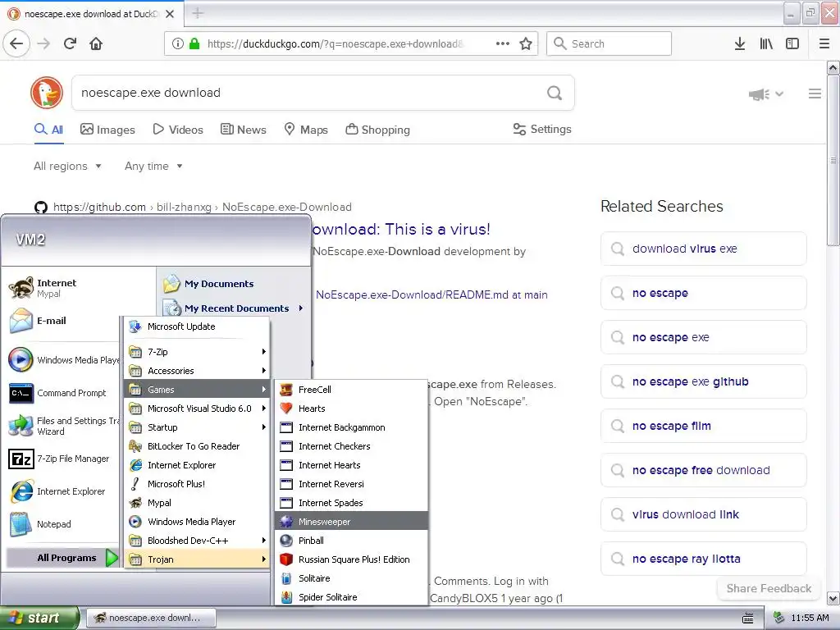Open Microsoft Update entry

(197, 326)
